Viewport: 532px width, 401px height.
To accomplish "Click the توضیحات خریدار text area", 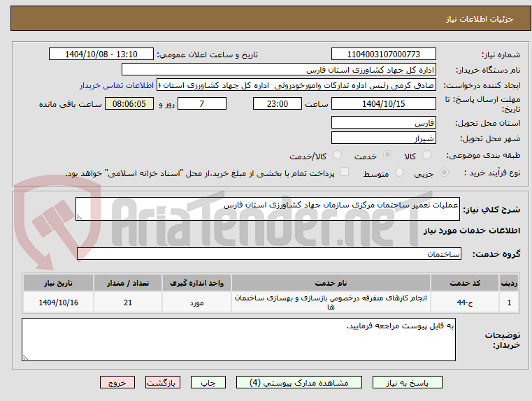I will click(238, 340).
